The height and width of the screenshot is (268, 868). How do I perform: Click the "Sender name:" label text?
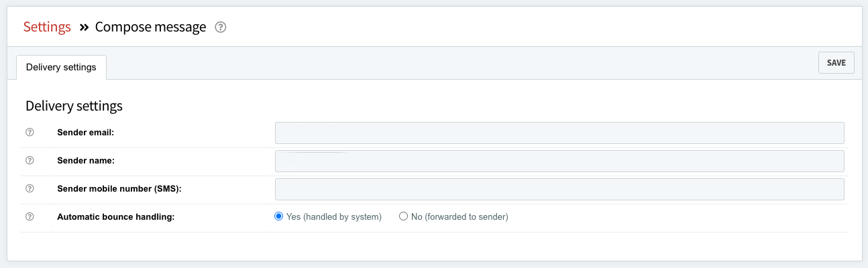(x=85, y=161)
